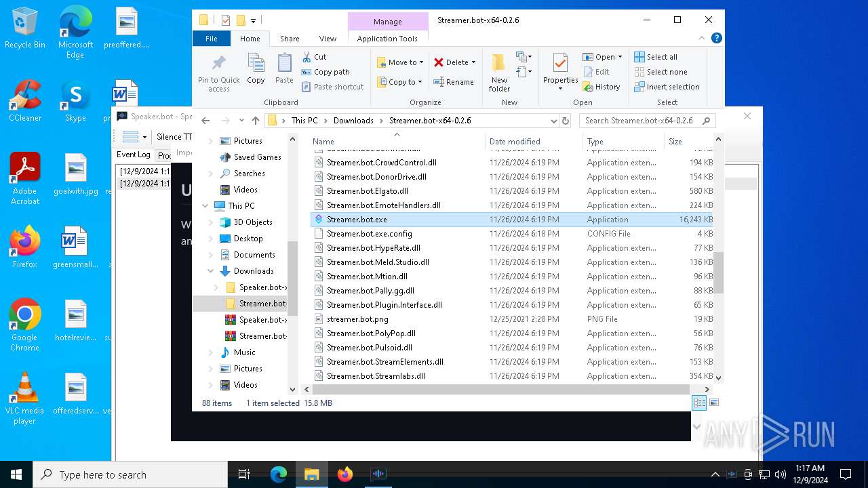Click This PC in address breadcrumb

[304, 121]
